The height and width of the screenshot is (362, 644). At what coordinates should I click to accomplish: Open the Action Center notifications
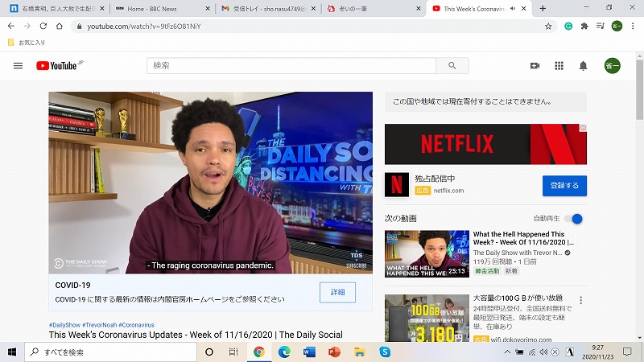pyautogui.click(x=627, y=352)
